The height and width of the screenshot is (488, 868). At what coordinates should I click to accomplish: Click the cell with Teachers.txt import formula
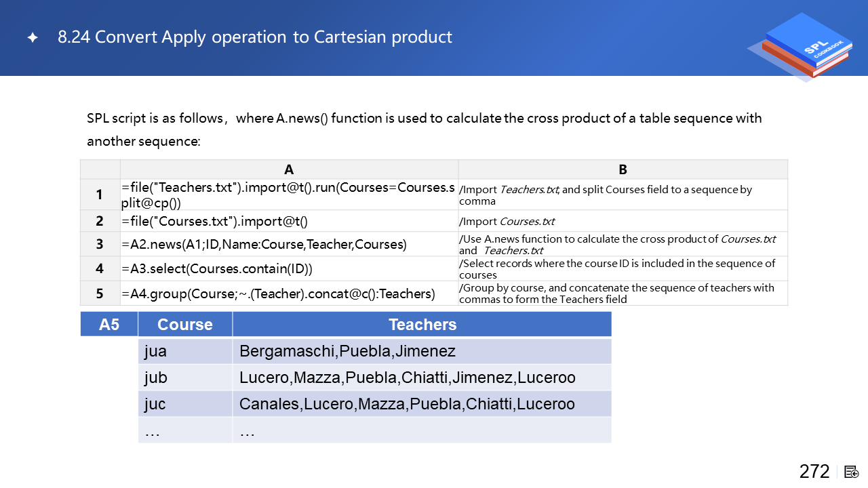point(289,195)
